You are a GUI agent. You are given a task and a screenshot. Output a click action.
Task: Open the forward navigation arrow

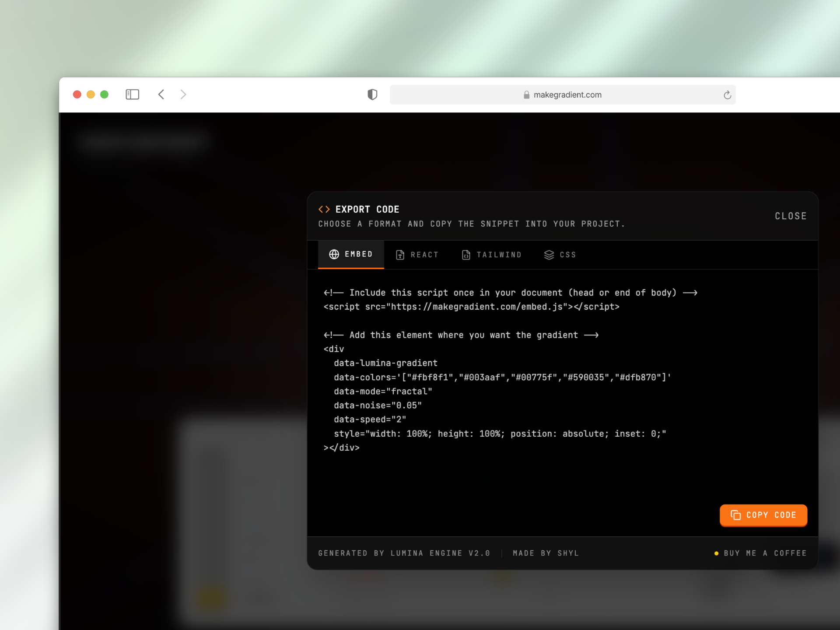point(183,94)
